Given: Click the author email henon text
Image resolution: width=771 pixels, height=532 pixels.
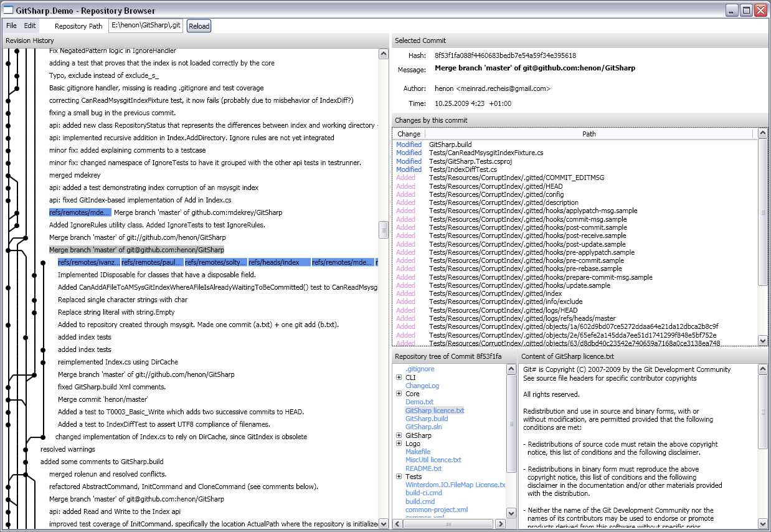Looking at the screenshot, I should [x=493, y=88].
